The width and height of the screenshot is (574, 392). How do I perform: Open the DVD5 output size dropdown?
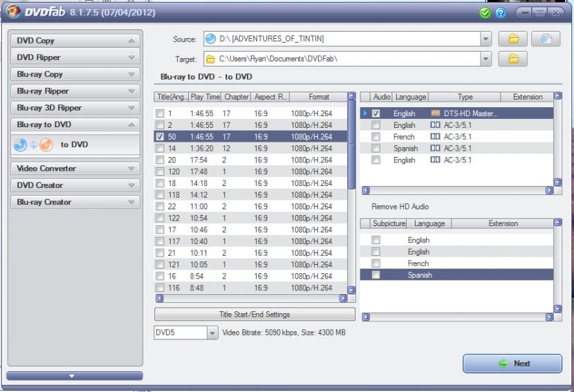point(212,333)
